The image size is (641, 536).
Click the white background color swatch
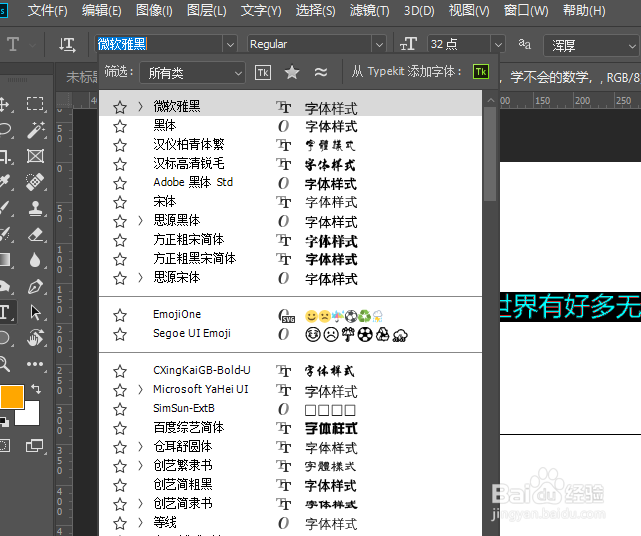coord(32,416)
